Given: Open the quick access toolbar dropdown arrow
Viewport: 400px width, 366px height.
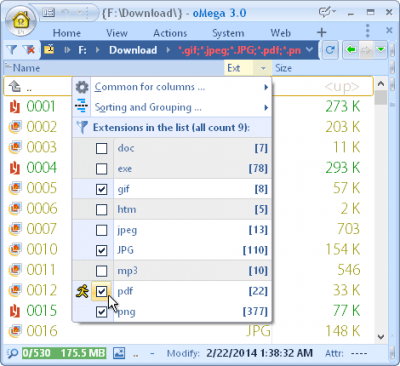Looking at the screenshot, I should point(80,13).
